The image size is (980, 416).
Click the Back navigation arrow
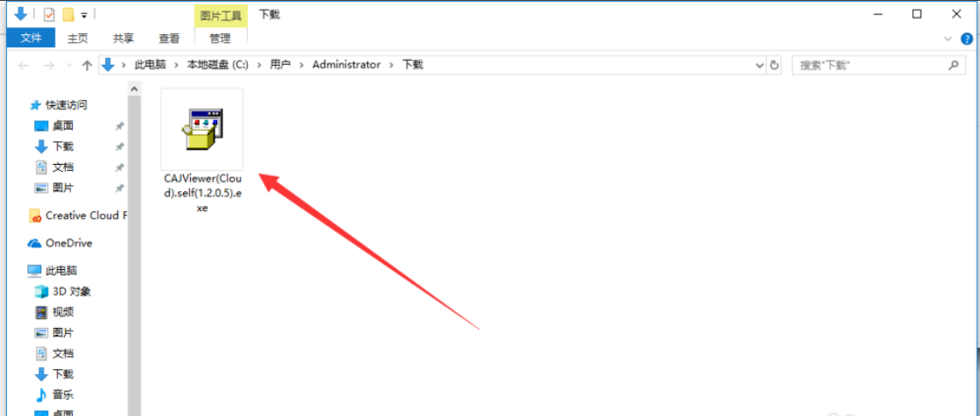pos(24,66)
